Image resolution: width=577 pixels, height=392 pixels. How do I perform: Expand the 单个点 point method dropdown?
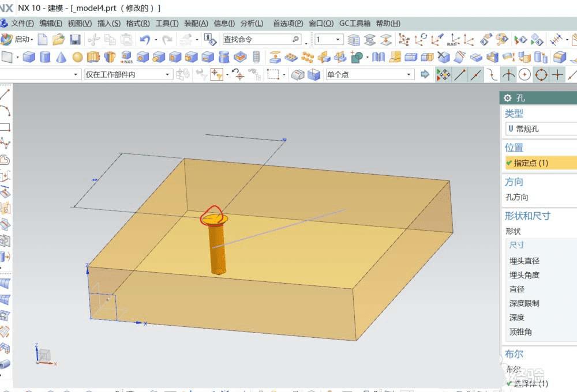(x=410, y=74)
